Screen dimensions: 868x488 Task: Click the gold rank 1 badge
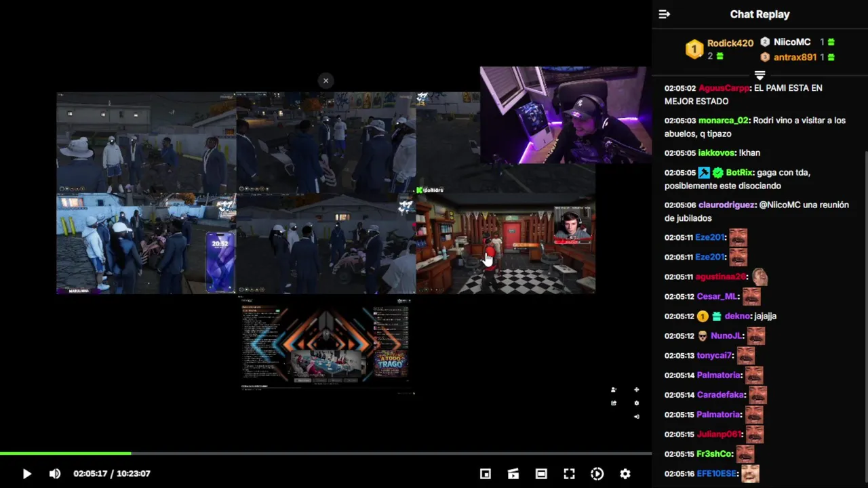tap(694, 49)
